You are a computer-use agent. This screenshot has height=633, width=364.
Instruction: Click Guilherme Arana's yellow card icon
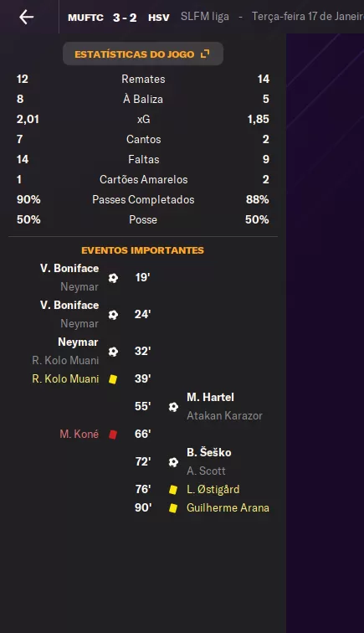173,508
